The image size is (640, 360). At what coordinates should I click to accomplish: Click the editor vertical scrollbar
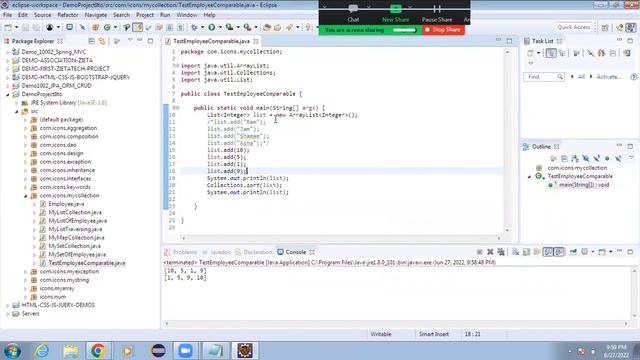[507, 141]
